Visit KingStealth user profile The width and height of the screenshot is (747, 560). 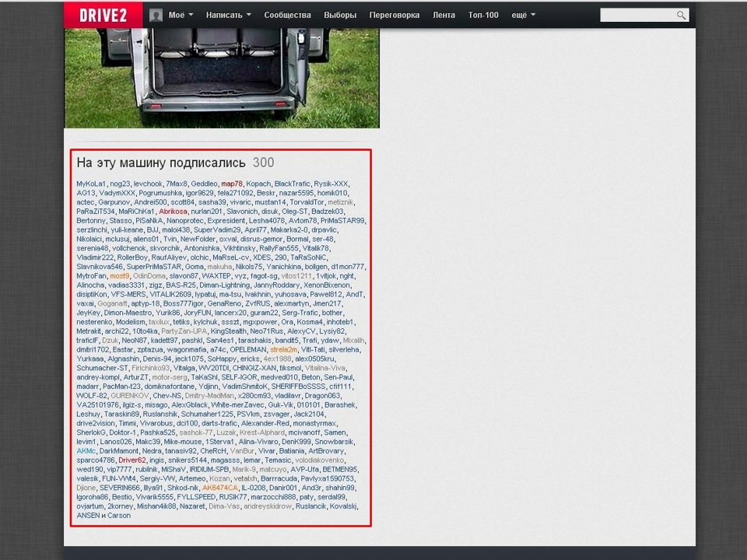229,331
